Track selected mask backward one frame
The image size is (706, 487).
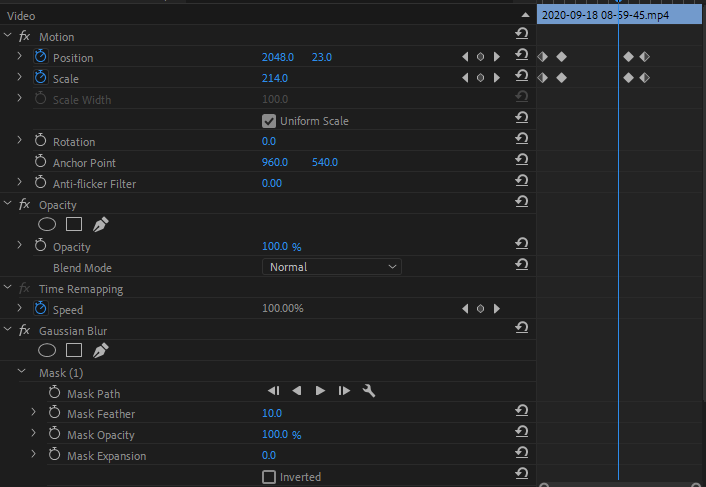point(273,391)
